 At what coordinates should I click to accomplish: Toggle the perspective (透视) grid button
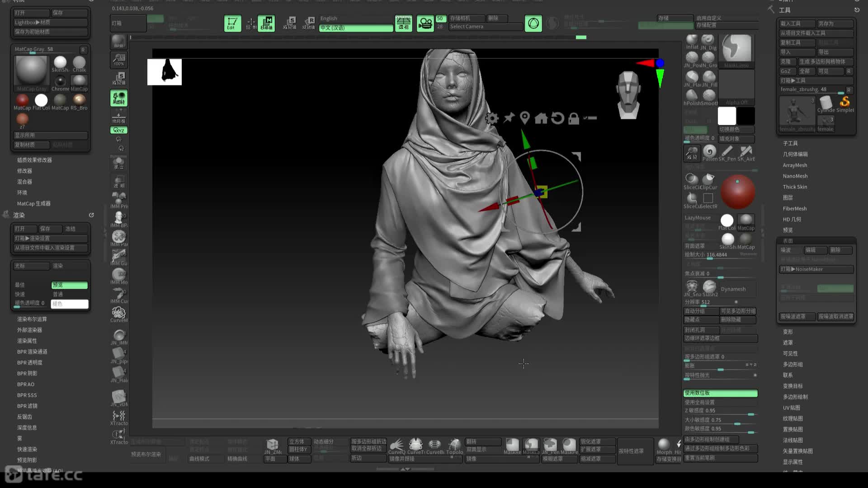[x=403, y=23]
